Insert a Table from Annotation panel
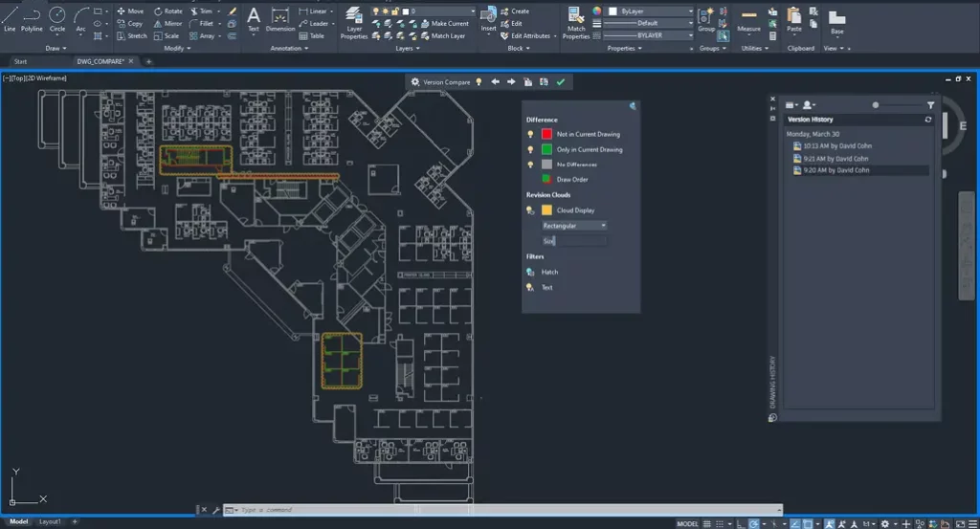The image size is (980, 529). tap(312, 36)
